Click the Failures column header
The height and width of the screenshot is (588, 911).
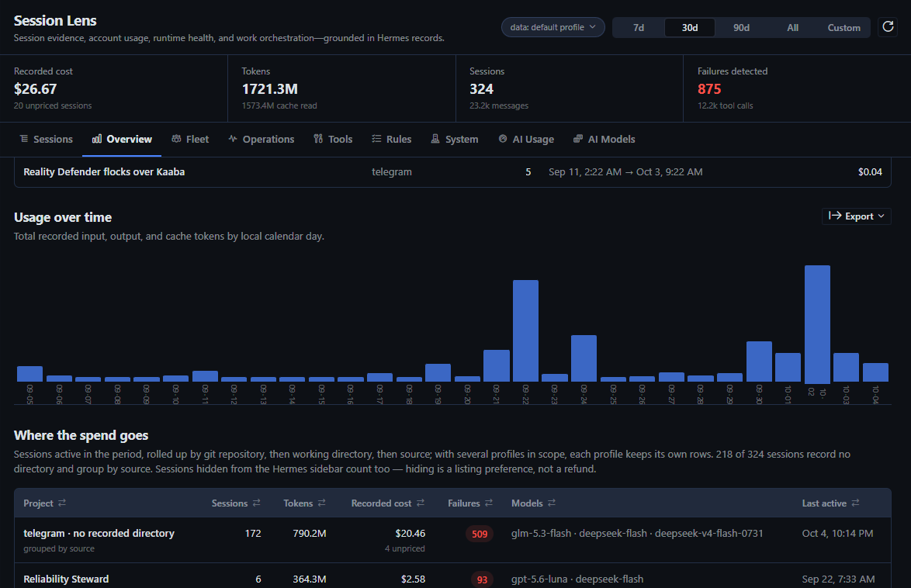click(x=470, y=503)
